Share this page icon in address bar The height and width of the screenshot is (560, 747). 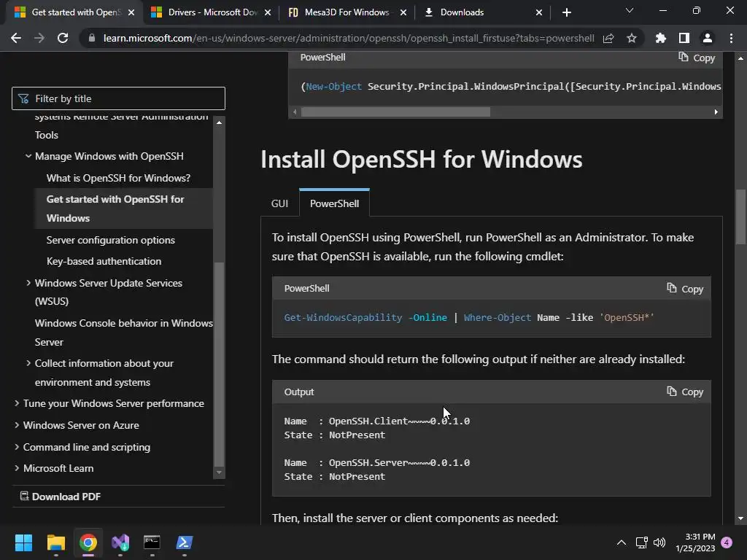point(608,38)
